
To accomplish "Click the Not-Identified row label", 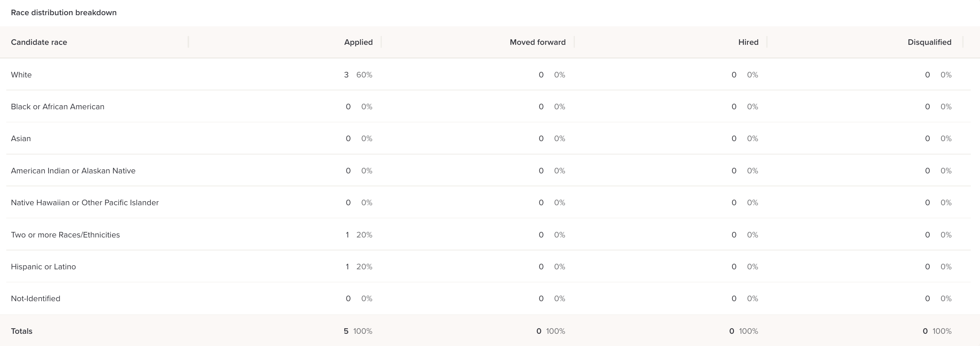I will pos(35,299).
